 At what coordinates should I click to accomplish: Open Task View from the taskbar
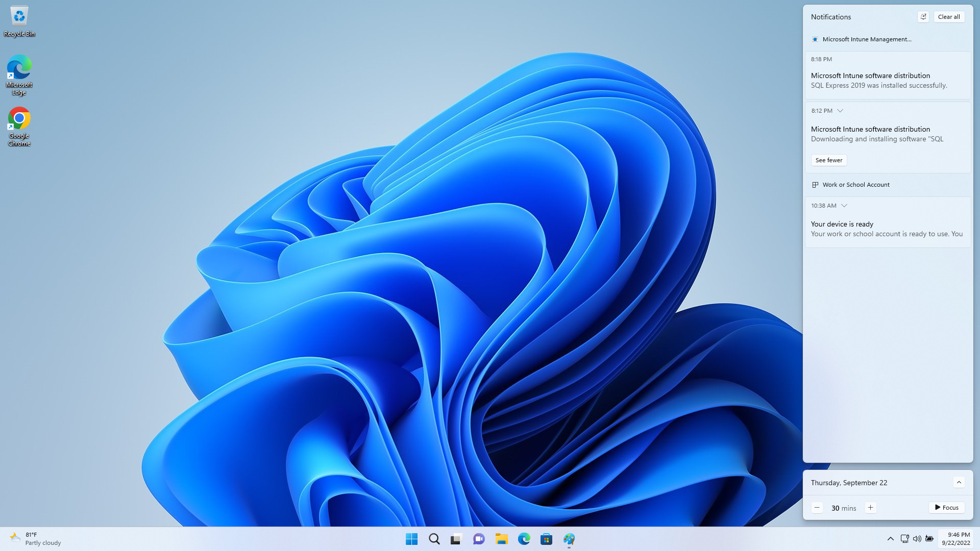pos(456,539)
